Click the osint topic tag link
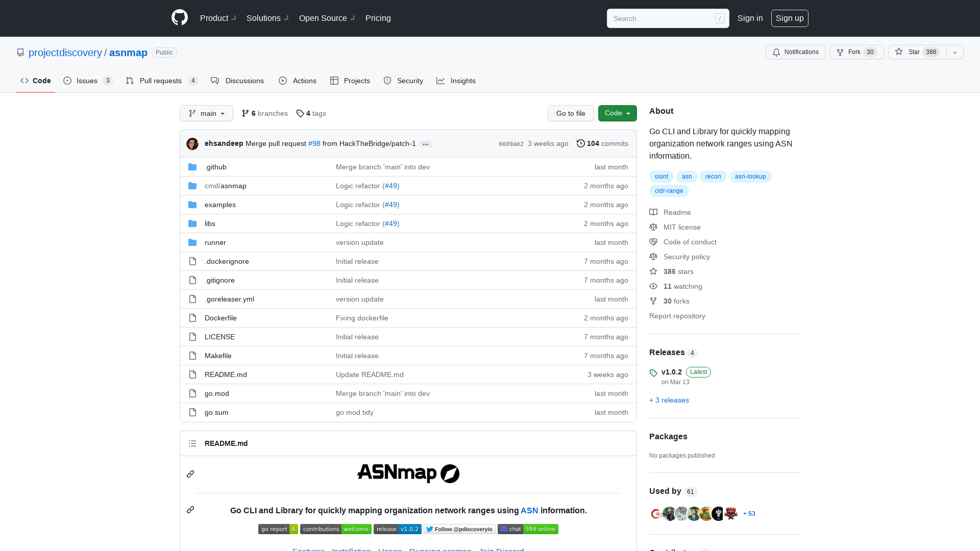 pyautogui.click(x=661, y=176)
